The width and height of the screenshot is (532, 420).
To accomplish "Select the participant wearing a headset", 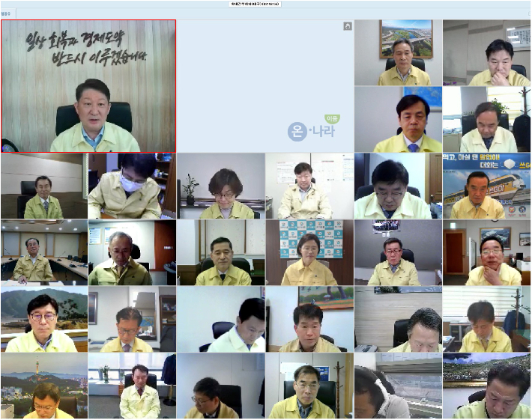I will click(x=397, y=386).
